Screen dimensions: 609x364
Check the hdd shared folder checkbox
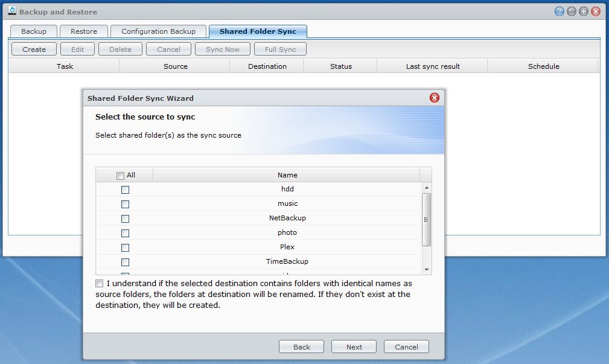[x=125, y=190]
